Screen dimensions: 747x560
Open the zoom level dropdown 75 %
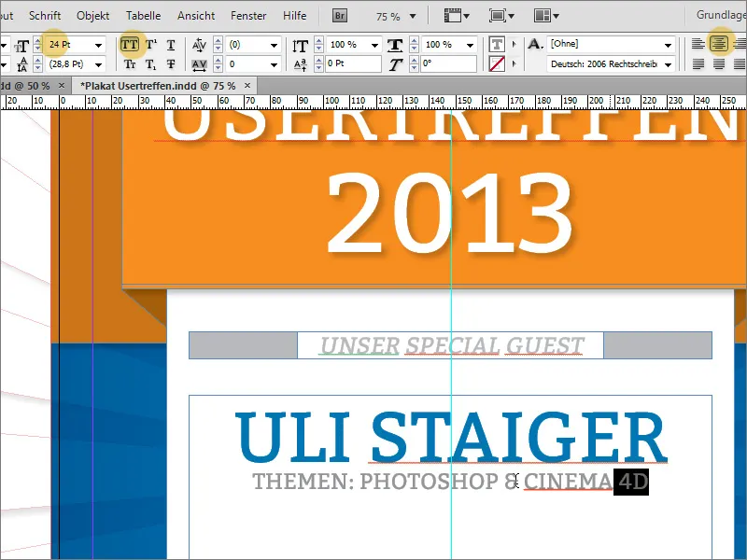(413, 16)
